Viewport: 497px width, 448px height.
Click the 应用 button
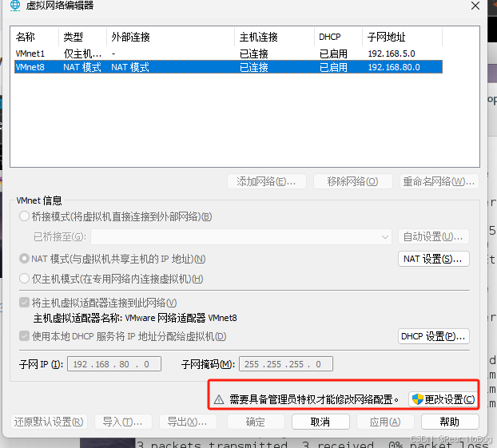385,422
